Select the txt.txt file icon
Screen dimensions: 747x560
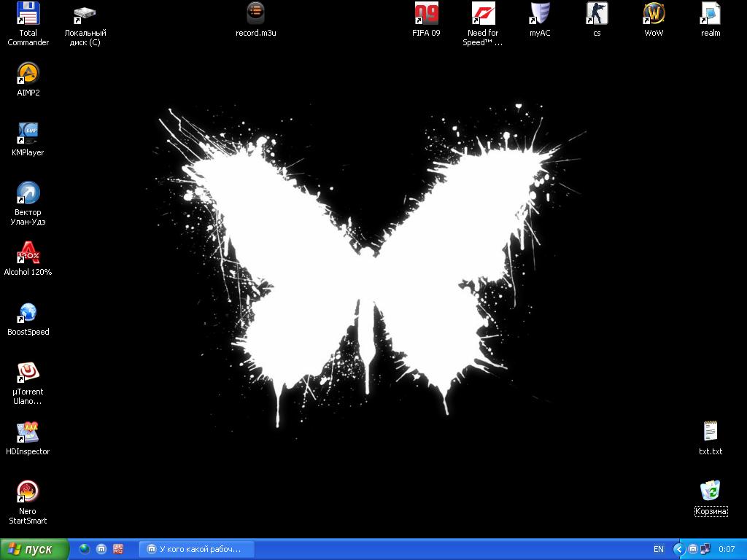(711, 432)
